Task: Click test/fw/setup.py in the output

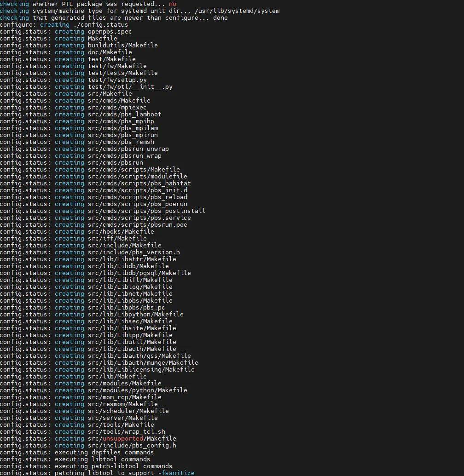Action: 117,80
